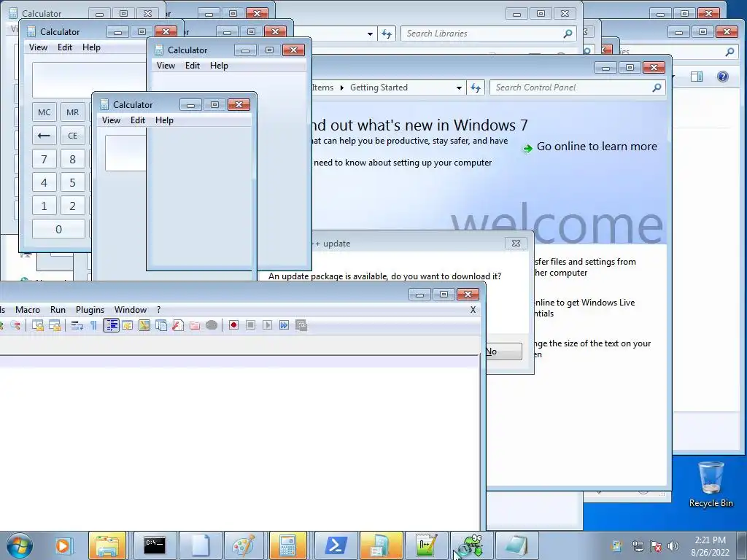Click the Folder as Workspace toolbar icon

tap(194, 325)
